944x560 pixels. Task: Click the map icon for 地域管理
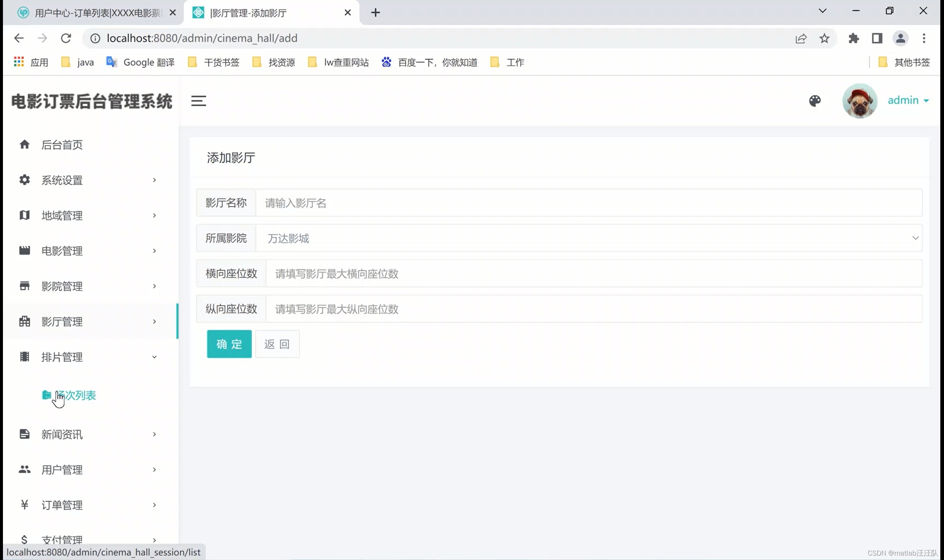pos(25,215)
